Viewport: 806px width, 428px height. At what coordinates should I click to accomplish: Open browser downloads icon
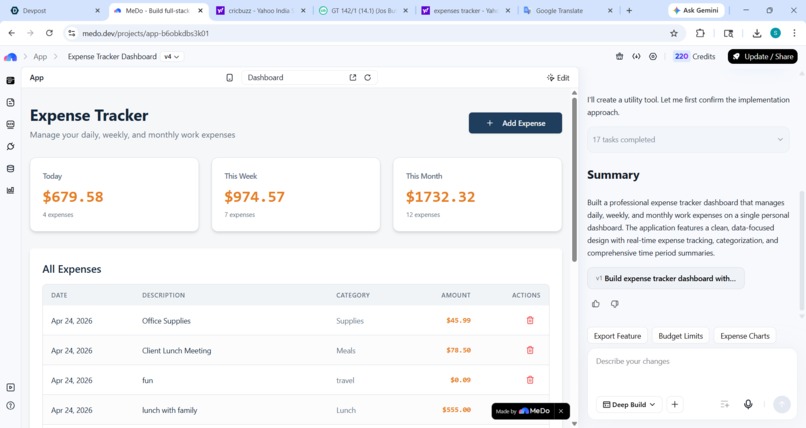(x=757, y=33)
